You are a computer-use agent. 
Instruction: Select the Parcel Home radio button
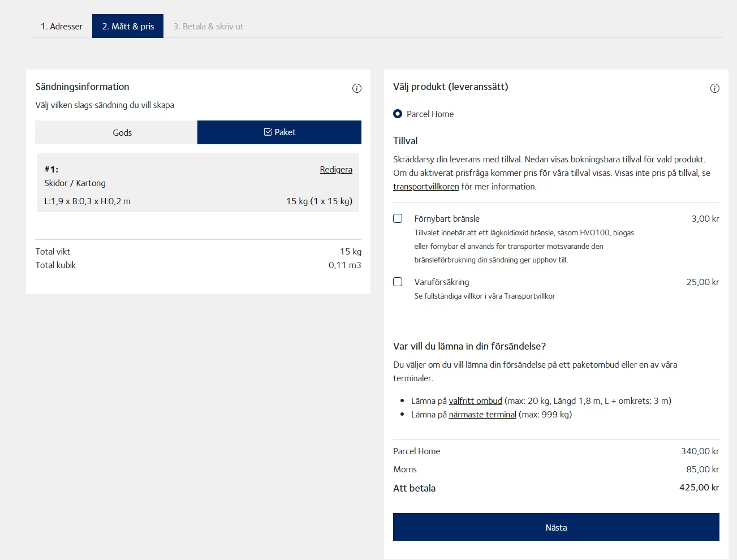pyautogui.click(x=398, y=114)
